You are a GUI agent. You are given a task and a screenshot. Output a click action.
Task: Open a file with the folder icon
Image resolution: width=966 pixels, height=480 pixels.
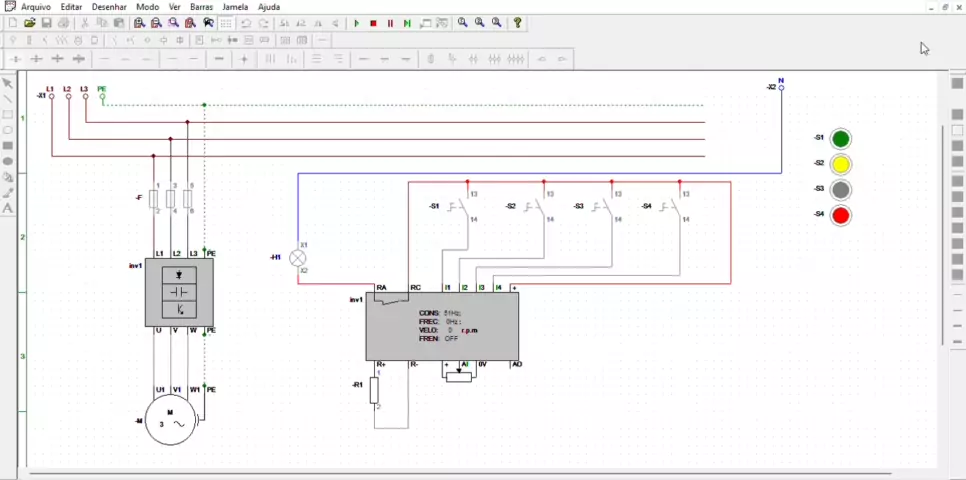point(30,23)
